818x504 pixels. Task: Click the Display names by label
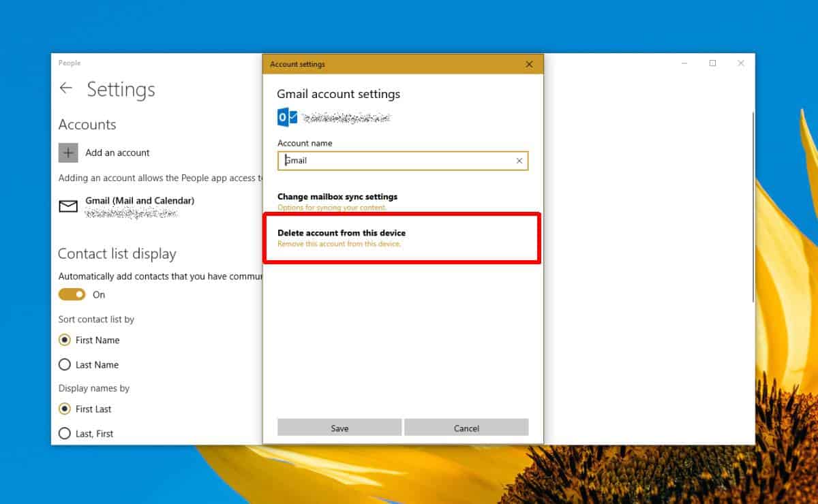click(x=94, y=388)
